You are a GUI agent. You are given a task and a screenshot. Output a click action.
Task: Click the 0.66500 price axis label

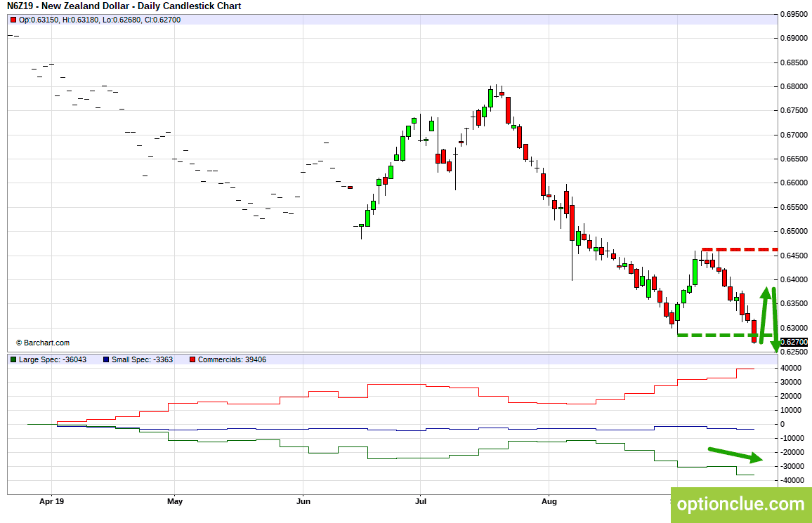tap(794, 159)
